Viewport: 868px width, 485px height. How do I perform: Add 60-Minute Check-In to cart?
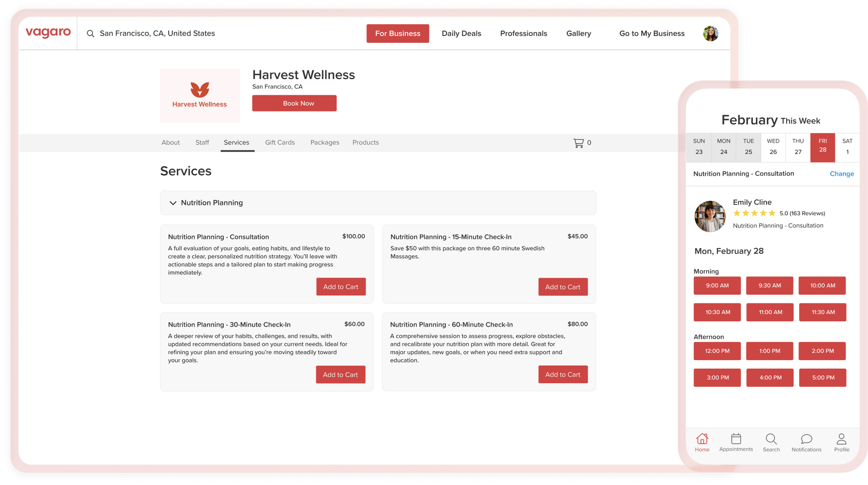tap(563, 374)
